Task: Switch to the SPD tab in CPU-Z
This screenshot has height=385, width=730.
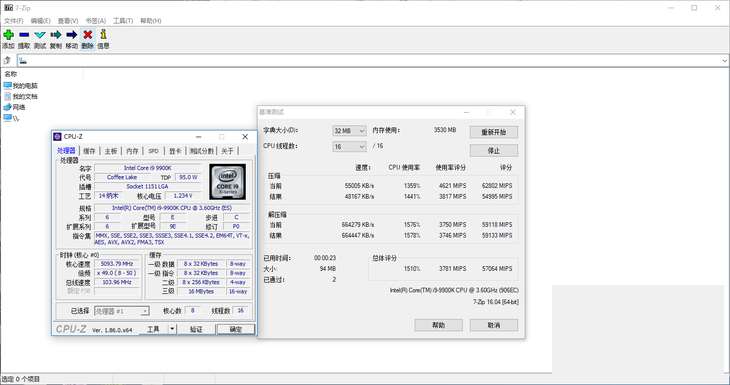Action: (154, 151)
